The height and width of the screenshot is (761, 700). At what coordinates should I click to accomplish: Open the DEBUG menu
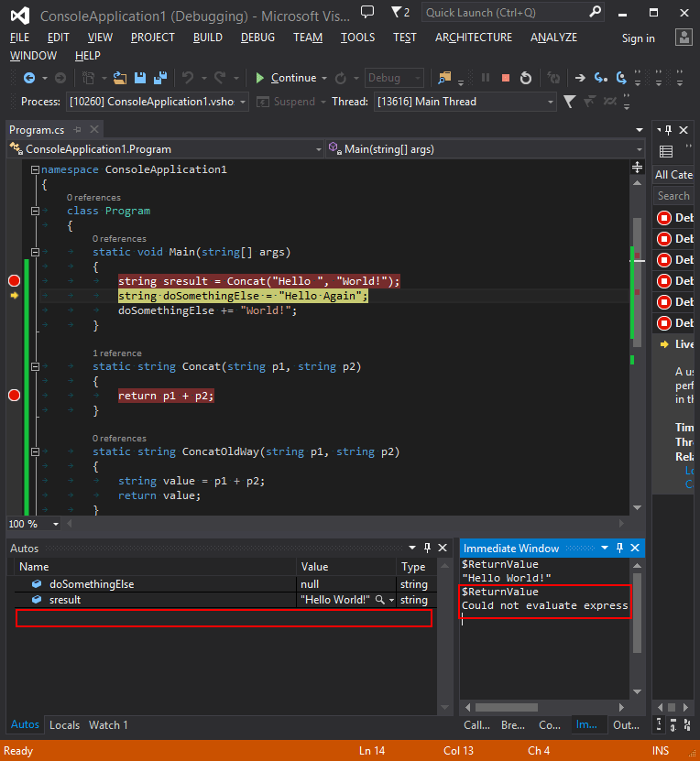pyautogui.click(x=257, y=38)
